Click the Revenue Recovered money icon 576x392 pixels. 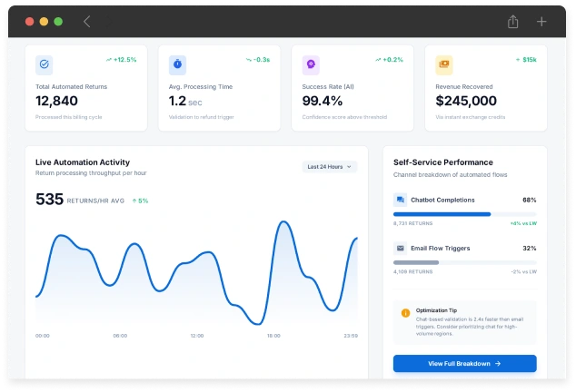point(444,64)
